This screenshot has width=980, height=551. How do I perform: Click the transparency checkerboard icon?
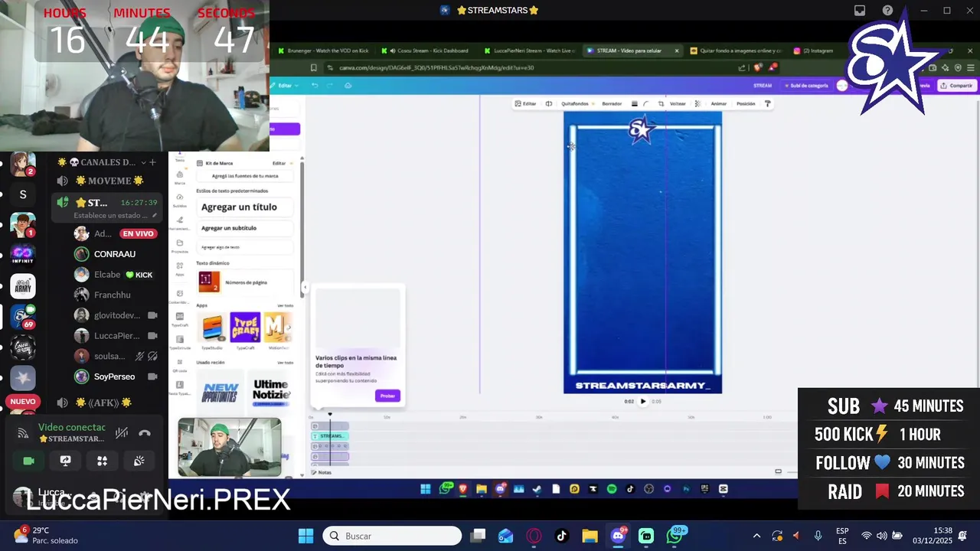(697, 103)
